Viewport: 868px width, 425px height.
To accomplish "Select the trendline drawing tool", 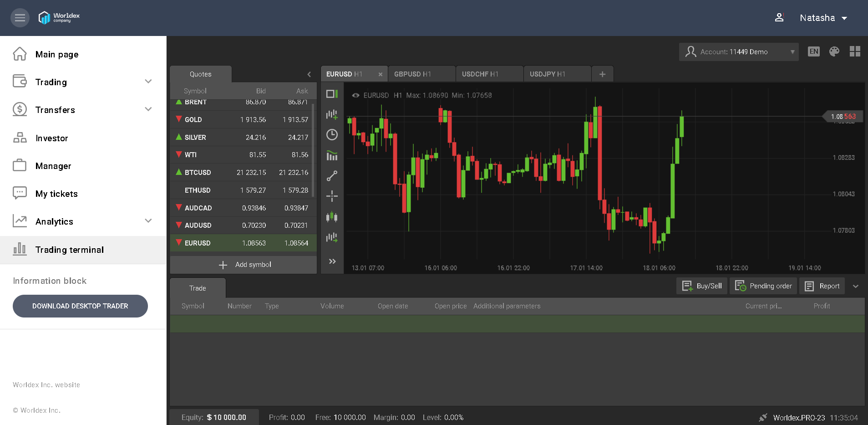I will click(x=332, y=175).
